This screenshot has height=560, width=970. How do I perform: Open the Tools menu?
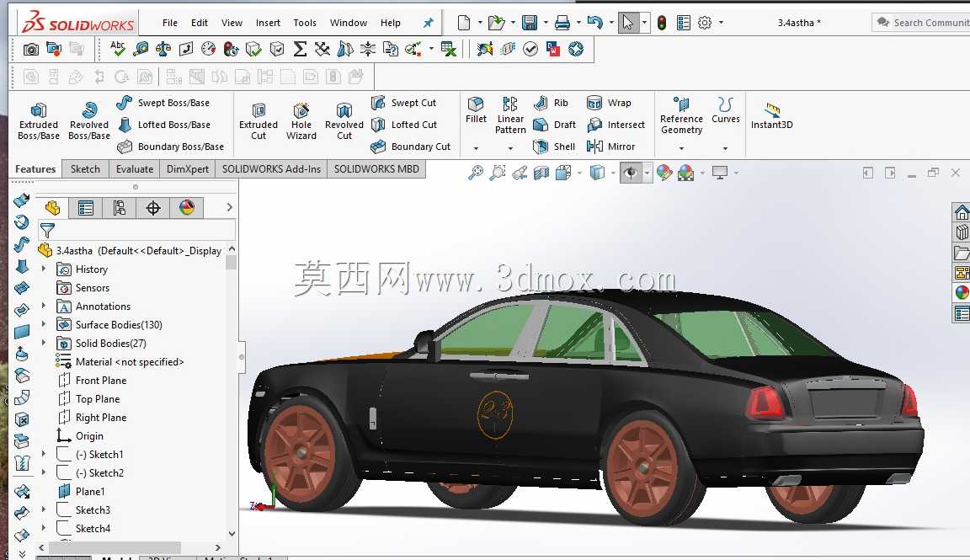pos(305,23)
